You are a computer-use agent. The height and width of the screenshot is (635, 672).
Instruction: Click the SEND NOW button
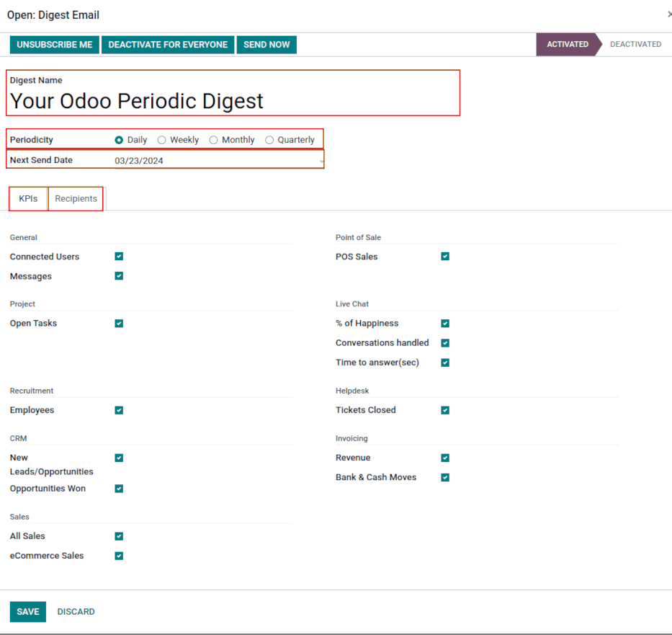(266, 44)
